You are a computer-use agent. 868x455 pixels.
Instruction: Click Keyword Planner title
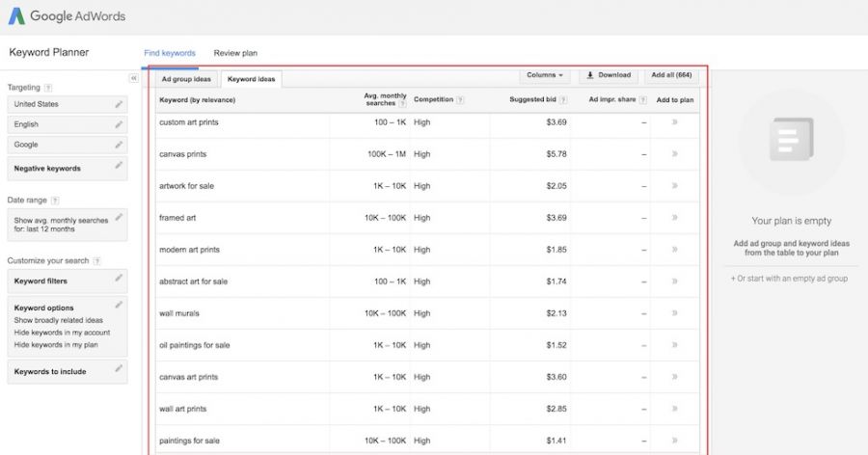pyautogui.click(x=49, y=53)
